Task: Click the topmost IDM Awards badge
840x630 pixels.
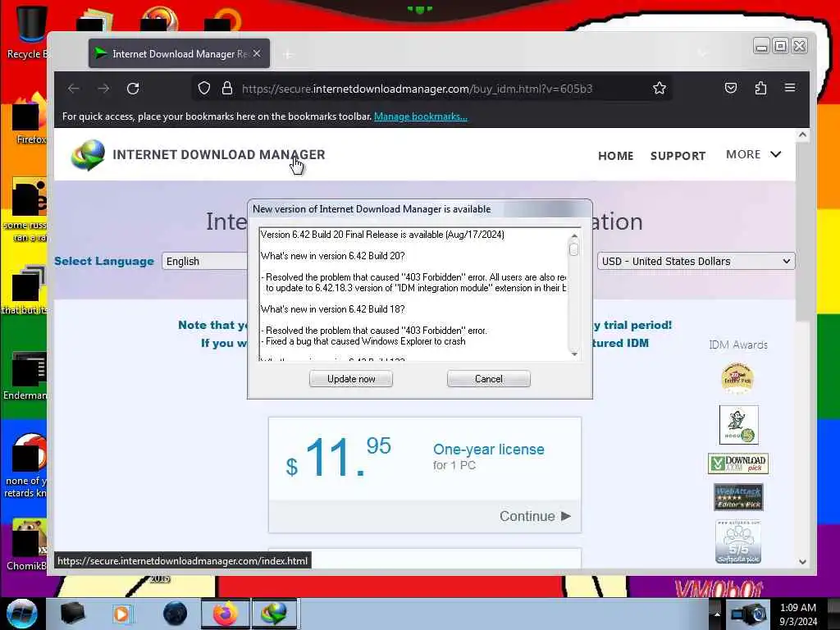Action: click(737, 377)
